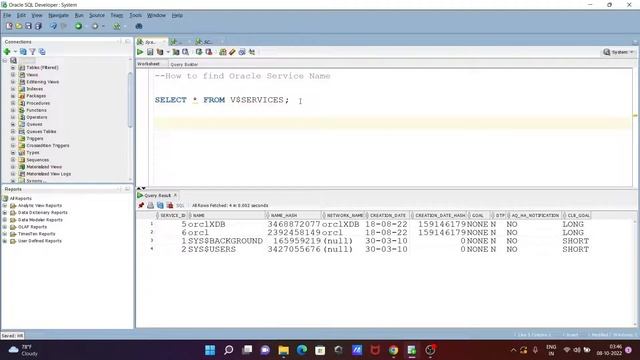The image size is (640, 360).
Task: Click the Save icon in main toolbar
Action: 28,26
